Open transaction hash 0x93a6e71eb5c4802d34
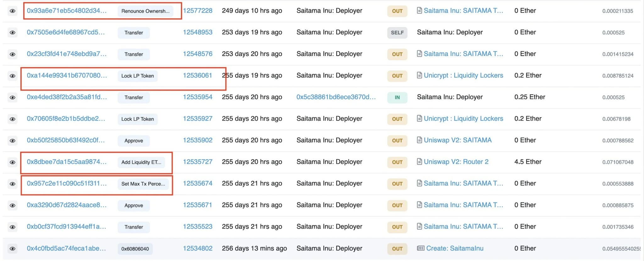Image resolution: width=644 pixels, height=261 pixels. coord(67,11)
